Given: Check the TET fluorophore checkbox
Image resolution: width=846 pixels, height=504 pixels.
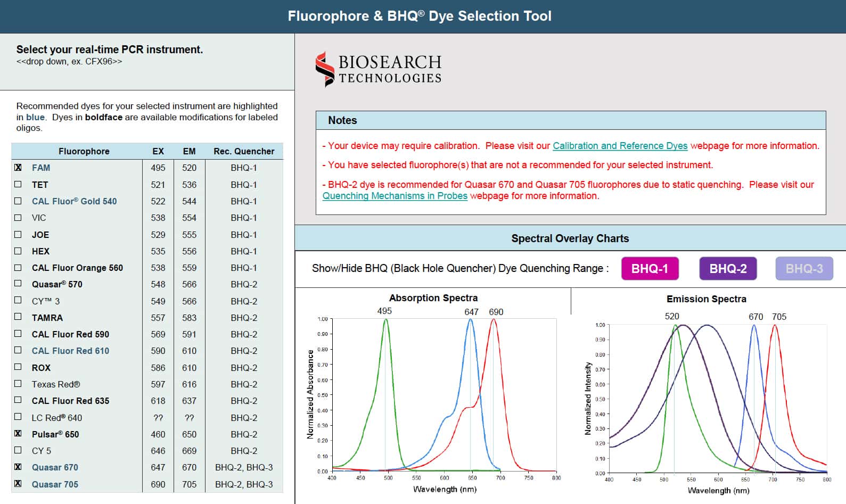Looking at the screenshot, I should click(18, 184).
